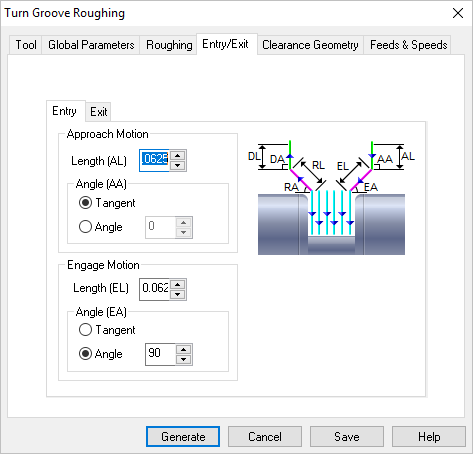Decrease Engage Angle value with down arrow
The height and width of the screenshot is (454, 473).
(x=184, y=359)
